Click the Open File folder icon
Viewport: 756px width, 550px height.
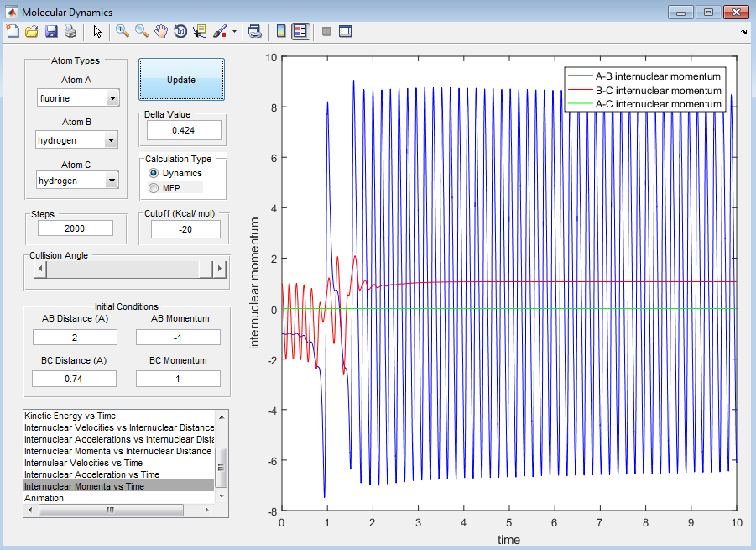click(32, 32)
